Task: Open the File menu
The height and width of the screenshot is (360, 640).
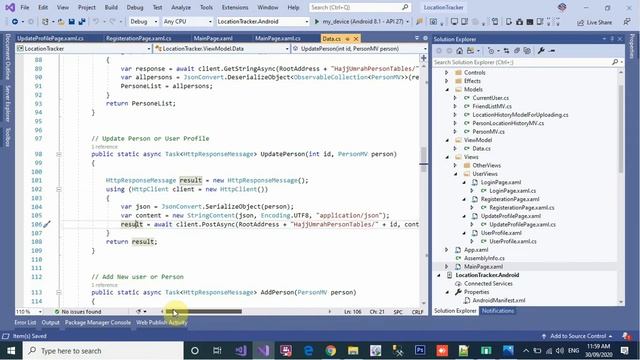Action: pos(24,7)
